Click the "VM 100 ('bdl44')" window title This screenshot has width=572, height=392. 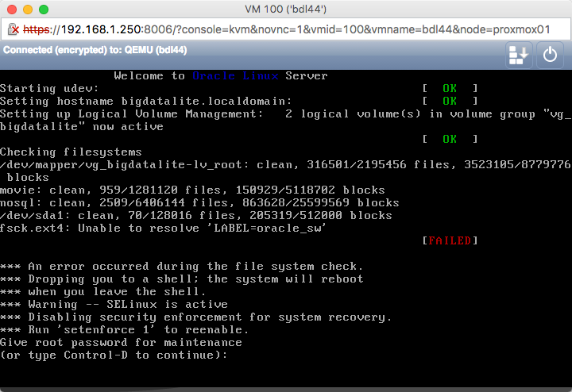click(x=286, y=10)
